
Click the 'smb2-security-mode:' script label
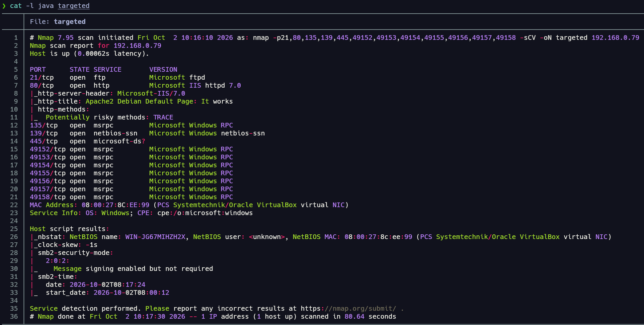click(76, 253)
